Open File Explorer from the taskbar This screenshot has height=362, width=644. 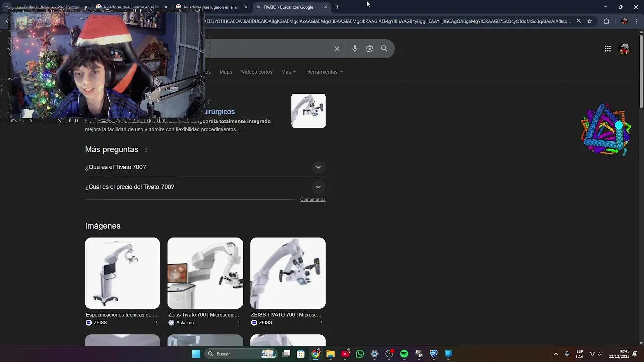(x=330, y=354)
